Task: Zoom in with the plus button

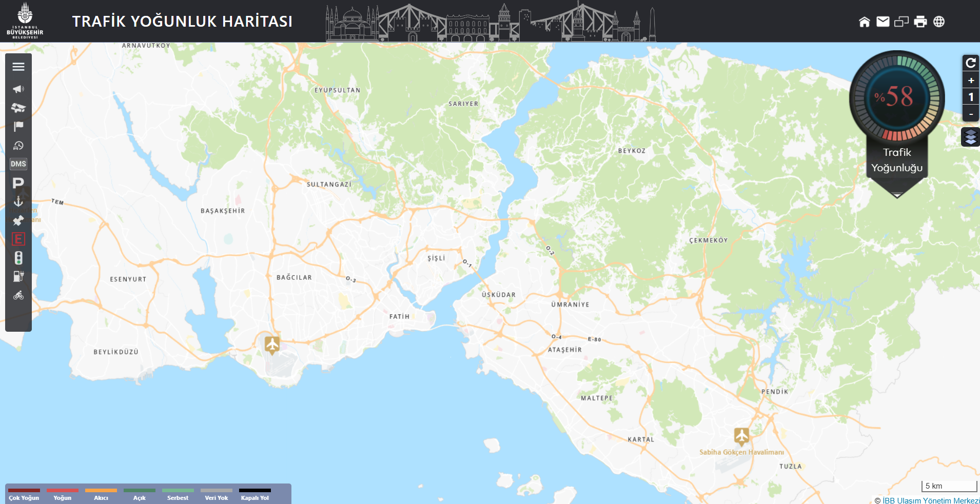Action: tap(971, 80)
